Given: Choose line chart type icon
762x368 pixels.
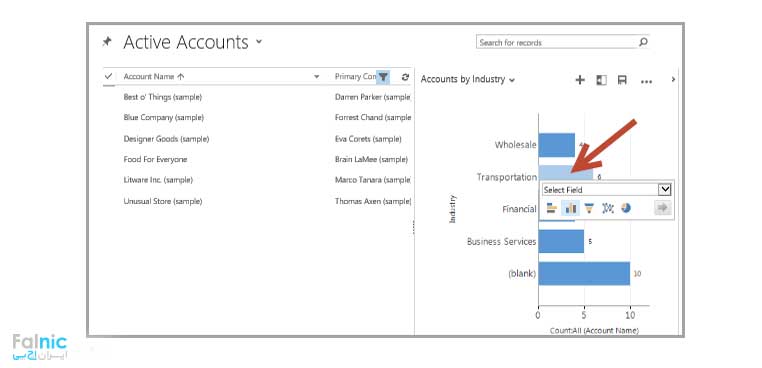Looking at the screenshot, I should pos(608,208).
